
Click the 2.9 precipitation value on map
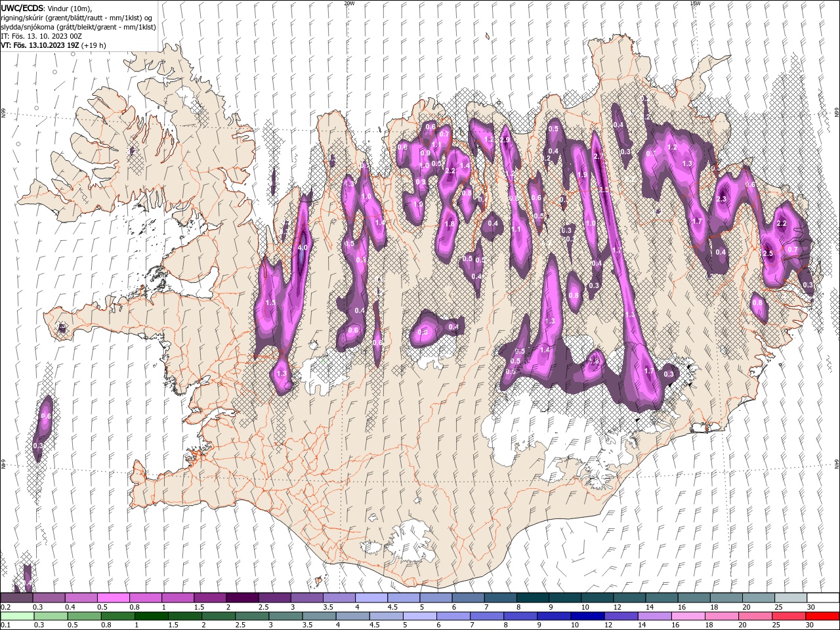(505, 140)
